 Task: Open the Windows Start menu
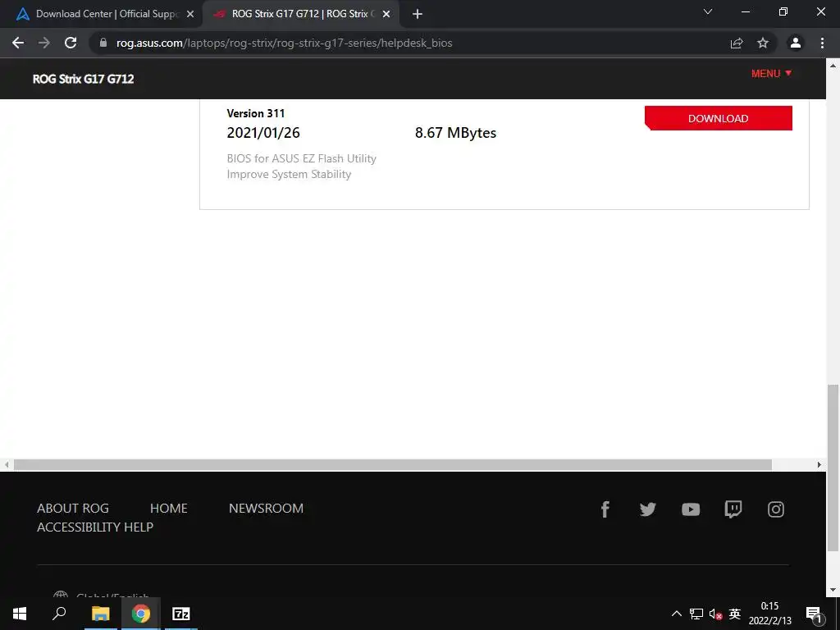20,614
